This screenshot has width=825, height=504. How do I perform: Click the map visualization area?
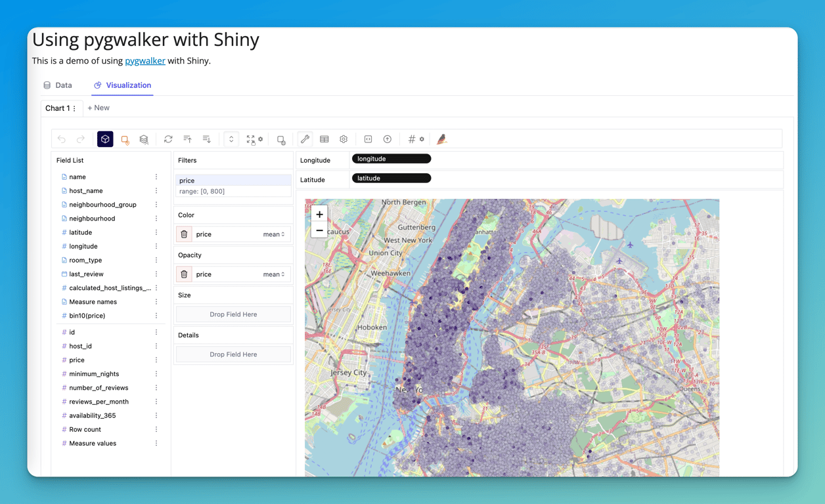pos(512,338)
